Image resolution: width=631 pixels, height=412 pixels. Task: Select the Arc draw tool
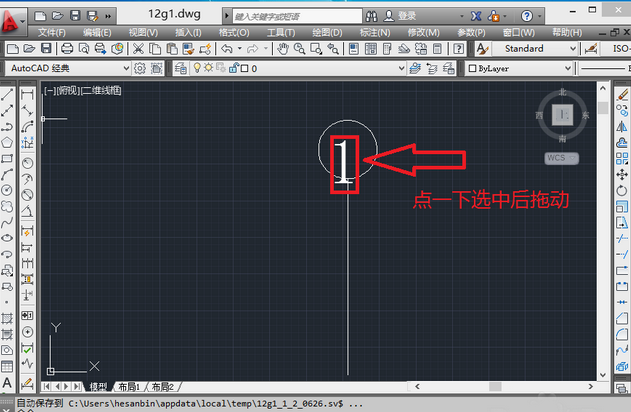[7, 174]
